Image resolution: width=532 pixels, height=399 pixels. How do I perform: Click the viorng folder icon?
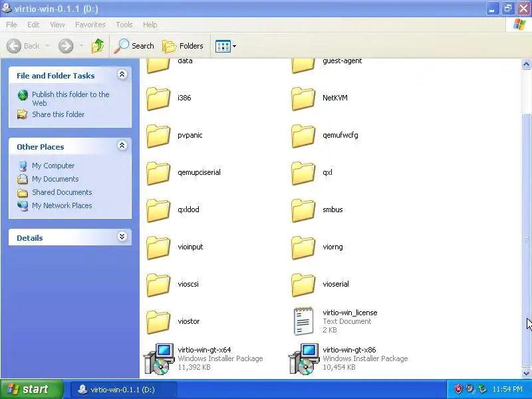click(303, 247)
